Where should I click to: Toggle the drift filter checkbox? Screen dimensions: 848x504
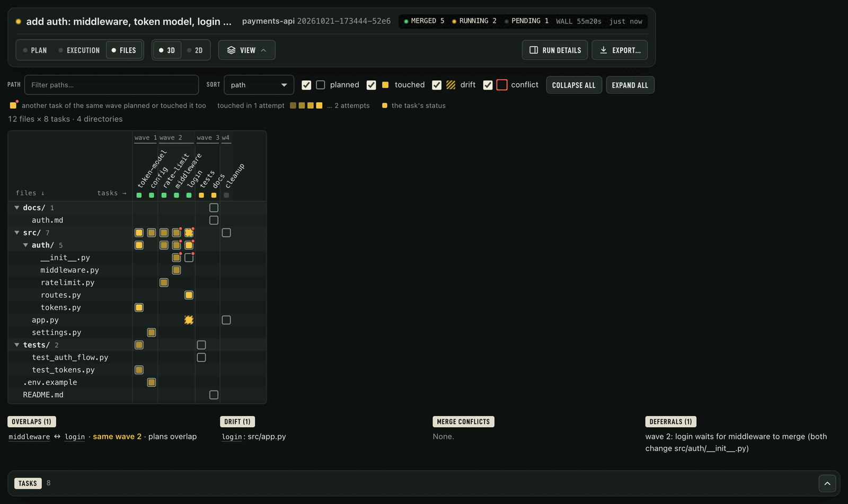point(437,85)
